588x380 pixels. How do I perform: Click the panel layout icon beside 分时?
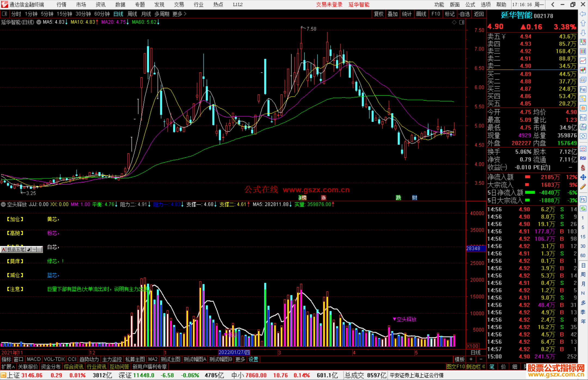(x=5, y=14)
